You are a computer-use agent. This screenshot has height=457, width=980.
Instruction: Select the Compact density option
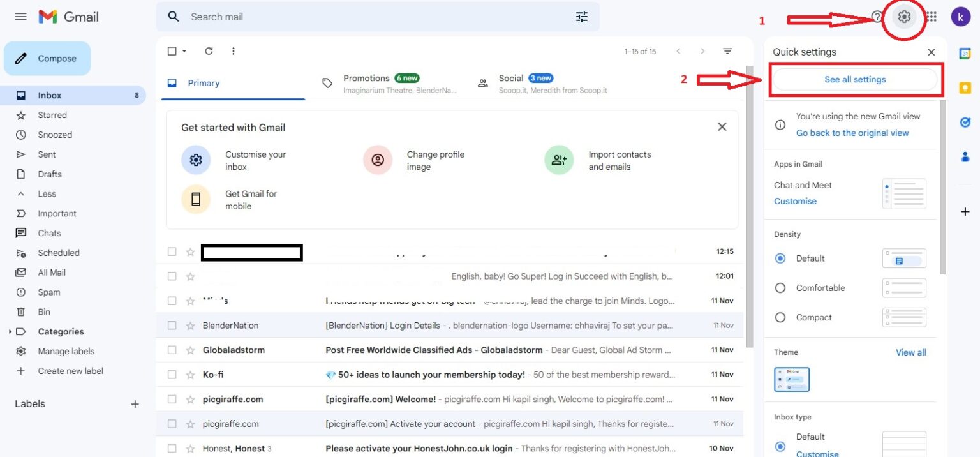click(x=780, y=317)
